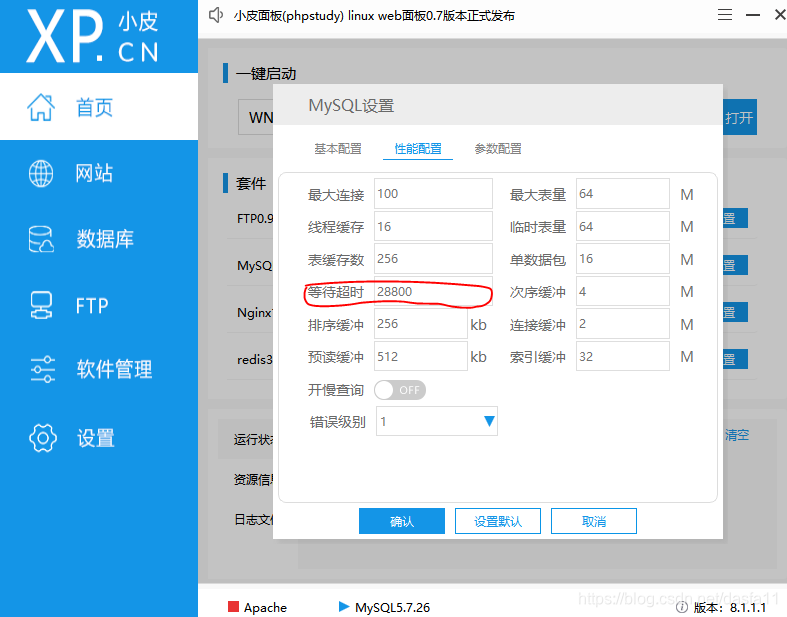Click the 单数据包 input field
The height and width of the screenshot is (617, 787).
(x=622, y=259)
